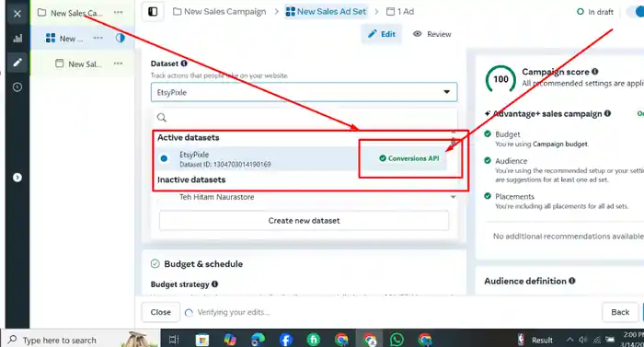Open the 1 Ad breadcrumb
Screen dimensions: 644x347
click(x=400, y=12)
